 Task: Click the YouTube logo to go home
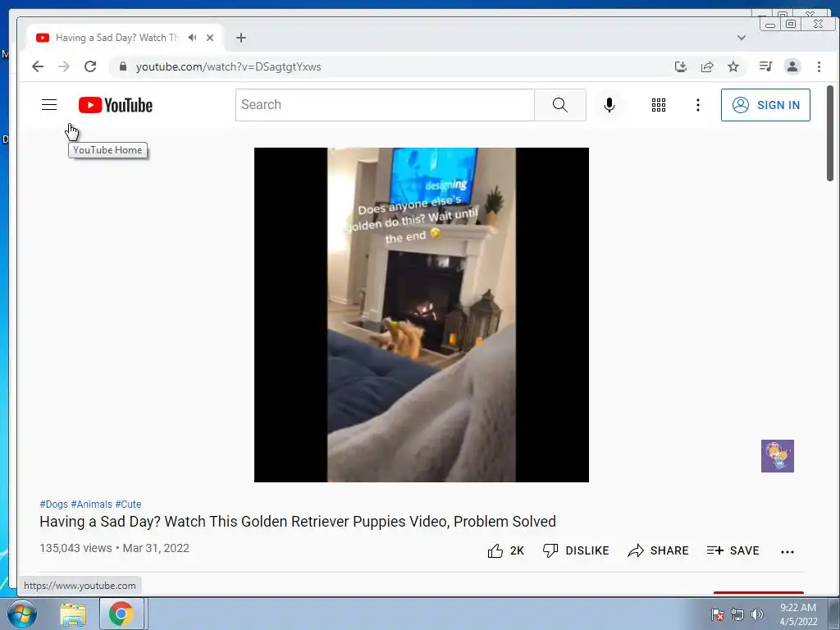[115, 105]
